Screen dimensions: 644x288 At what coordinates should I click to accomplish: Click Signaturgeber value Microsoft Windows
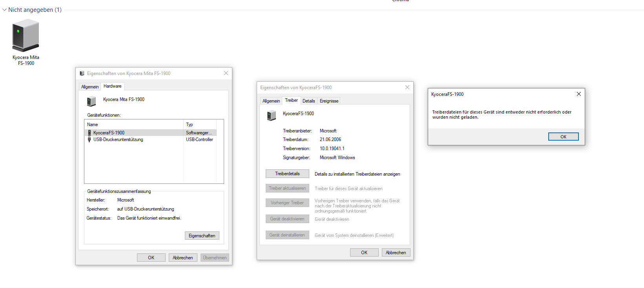point(338,158)
